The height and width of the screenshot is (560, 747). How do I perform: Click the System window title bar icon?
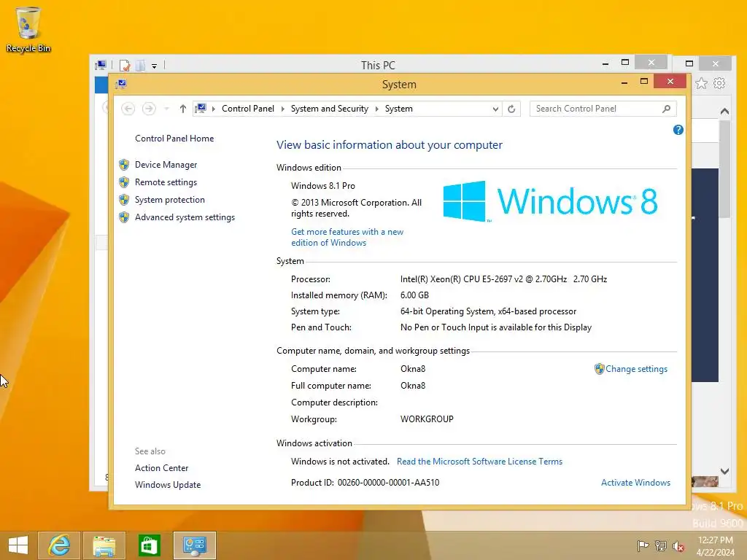[121, 85]
